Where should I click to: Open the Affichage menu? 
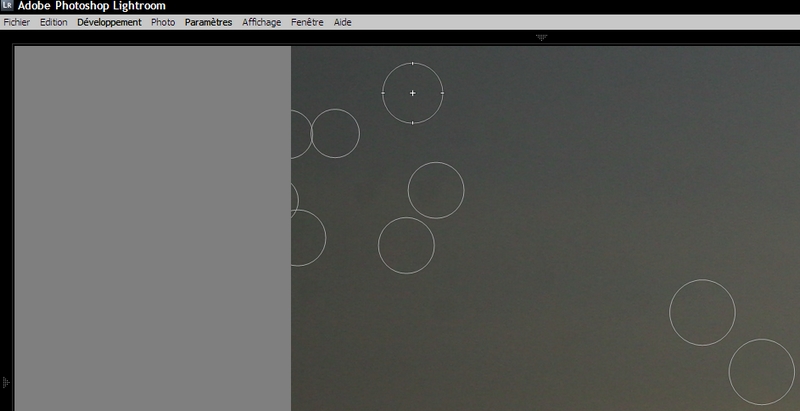point(262,22)
